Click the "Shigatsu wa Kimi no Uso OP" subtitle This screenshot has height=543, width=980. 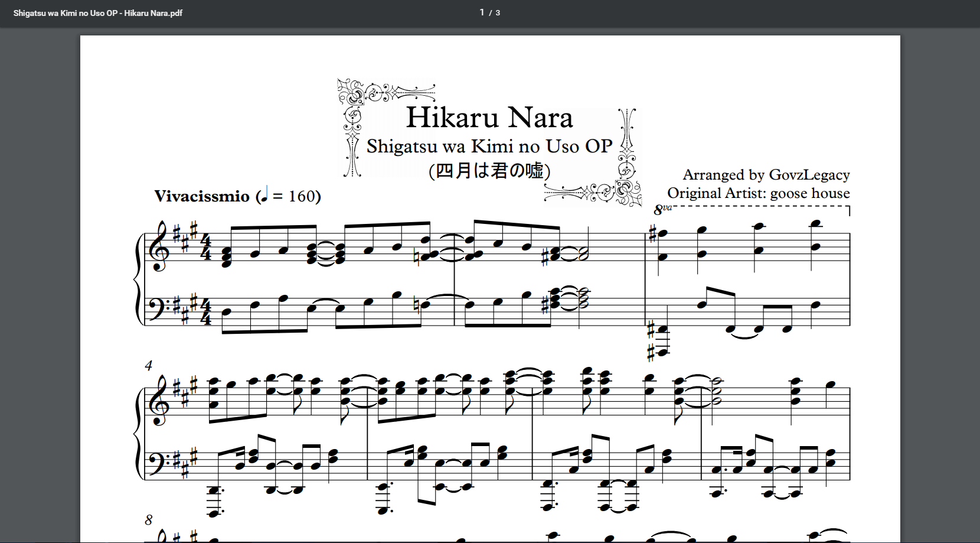click(489, 146)
